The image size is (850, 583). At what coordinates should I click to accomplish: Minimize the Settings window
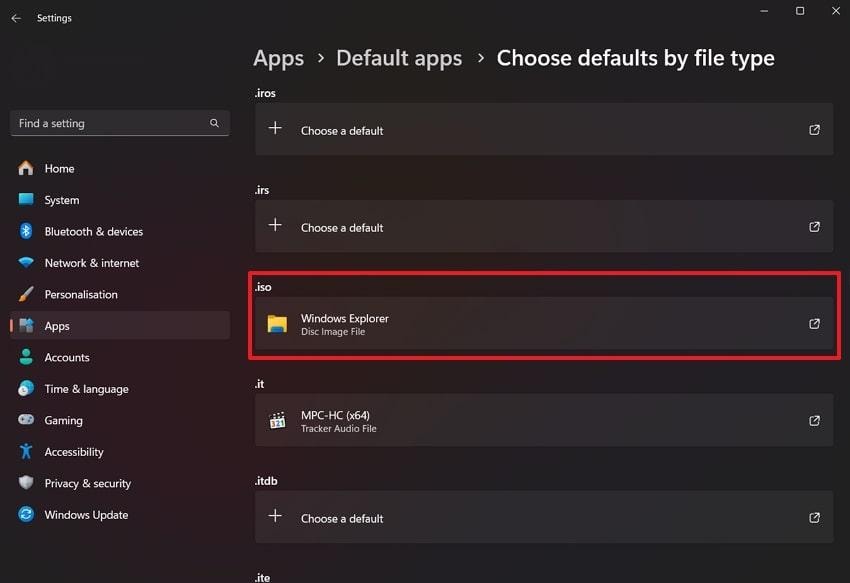[764, 11]
